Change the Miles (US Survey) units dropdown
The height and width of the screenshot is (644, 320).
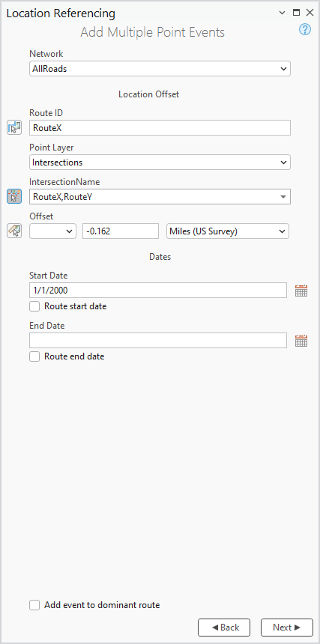(228, 231)
